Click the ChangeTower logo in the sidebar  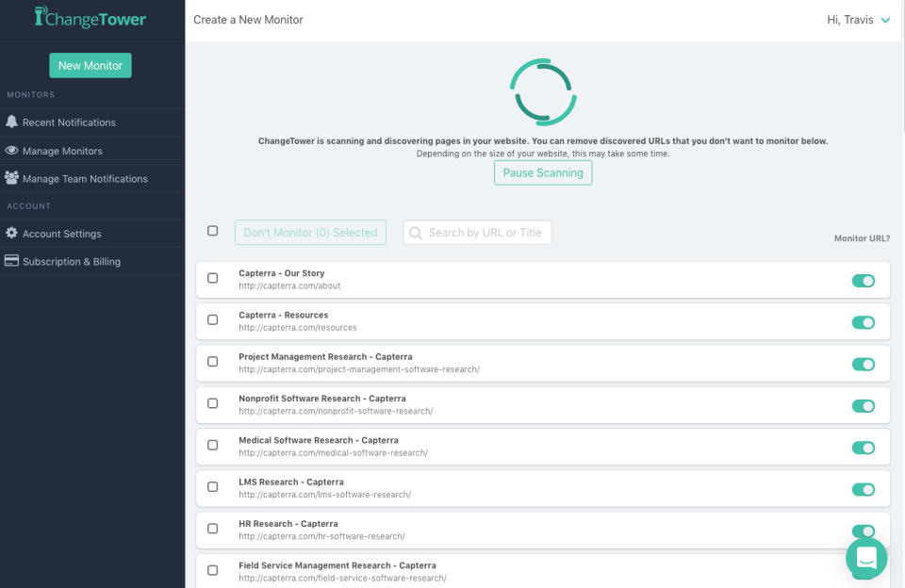(90, 17)
